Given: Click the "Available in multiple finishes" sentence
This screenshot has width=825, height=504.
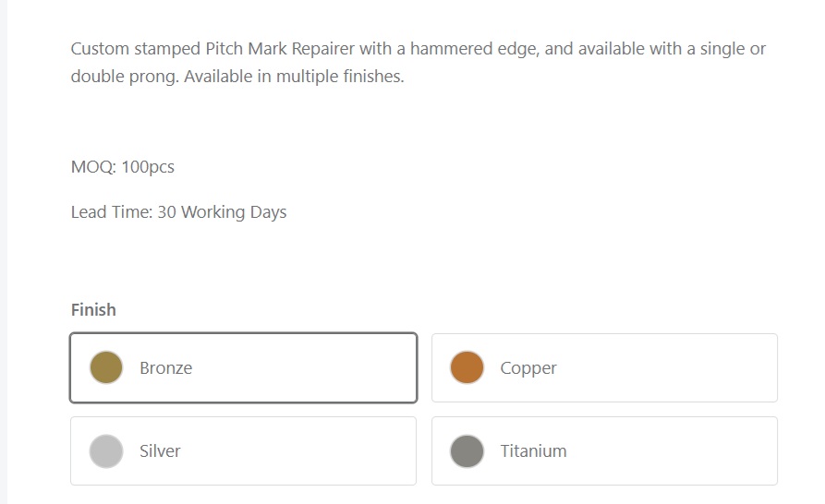Looking at the screenshot, I should click(294, 77).
